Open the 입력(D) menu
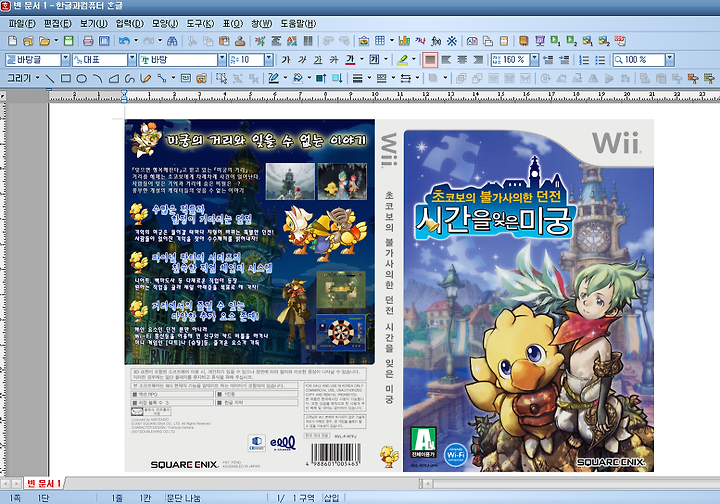 tap(129, 23)
